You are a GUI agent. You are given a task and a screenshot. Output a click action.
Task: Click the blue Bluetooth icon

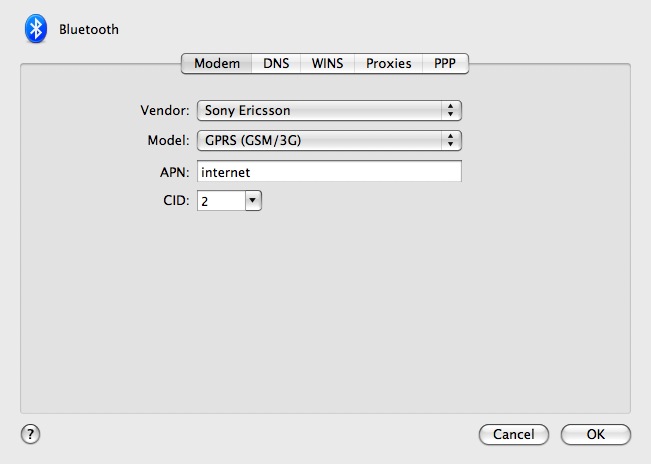[36, 29]
